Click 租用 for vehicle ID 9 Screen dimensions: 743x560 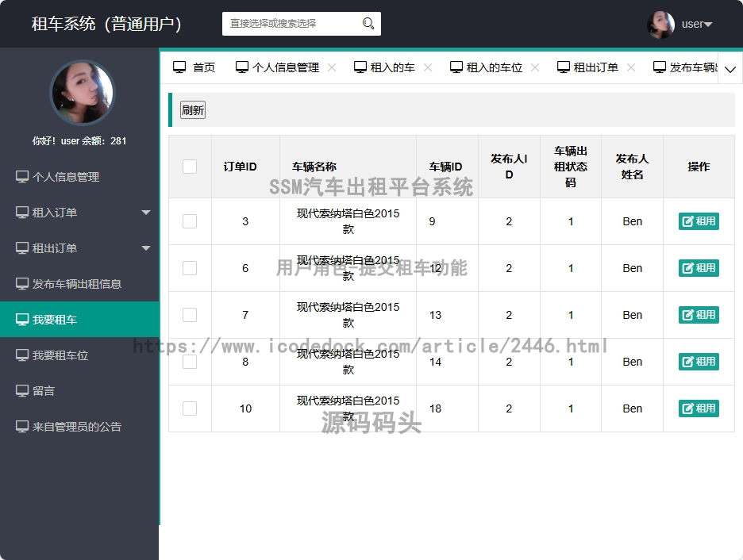699,221
